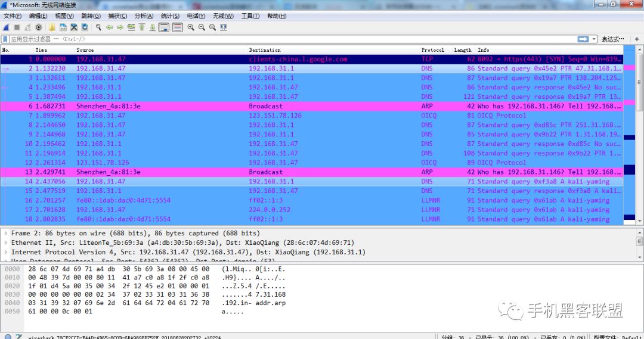The image size is (644, 339).
Task: Go back to previous packet arrow
Action: point(109,27)
